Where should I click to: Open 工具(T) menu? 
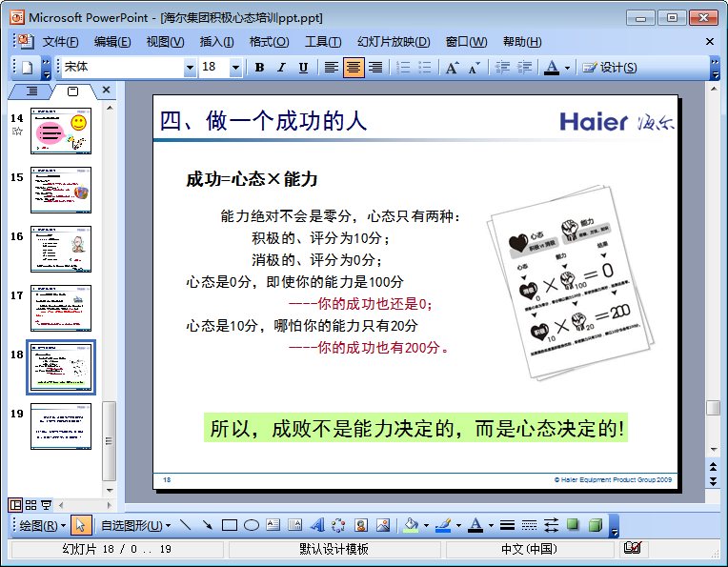tap(323, 42)
